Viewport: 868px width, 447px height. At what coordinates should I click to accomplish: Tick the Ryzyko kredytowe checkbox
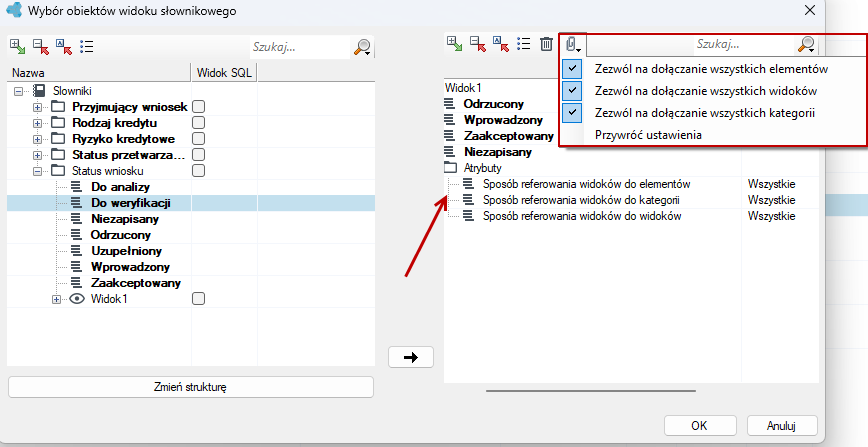pyautogui.click(x=198, y=138)
